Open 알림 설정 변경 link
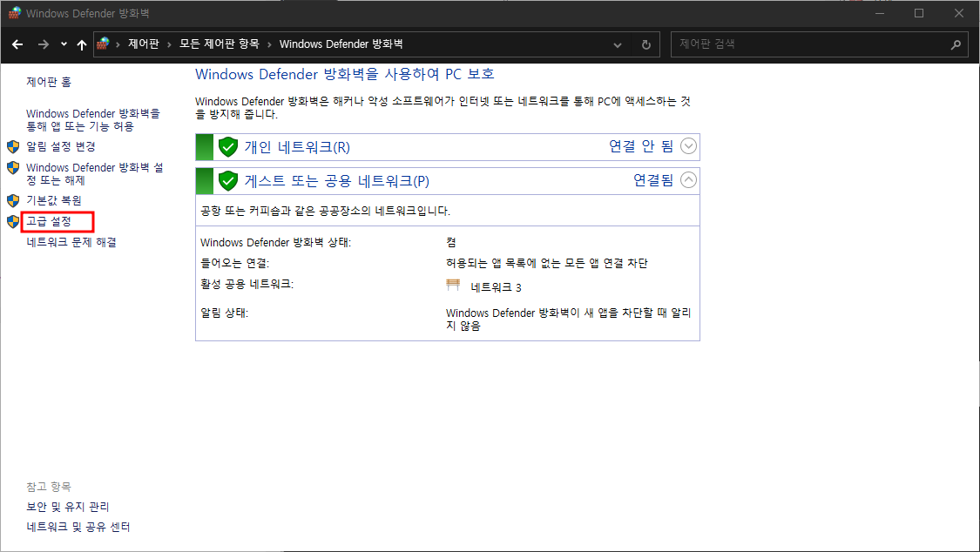Screen dimensions: 980x552 point(61,147)
